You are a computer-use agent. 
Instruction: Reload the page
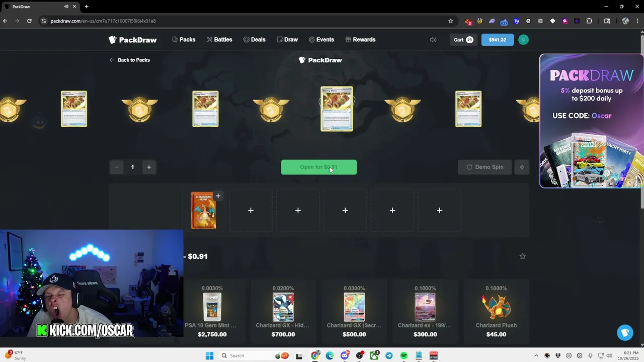(29, 21)
